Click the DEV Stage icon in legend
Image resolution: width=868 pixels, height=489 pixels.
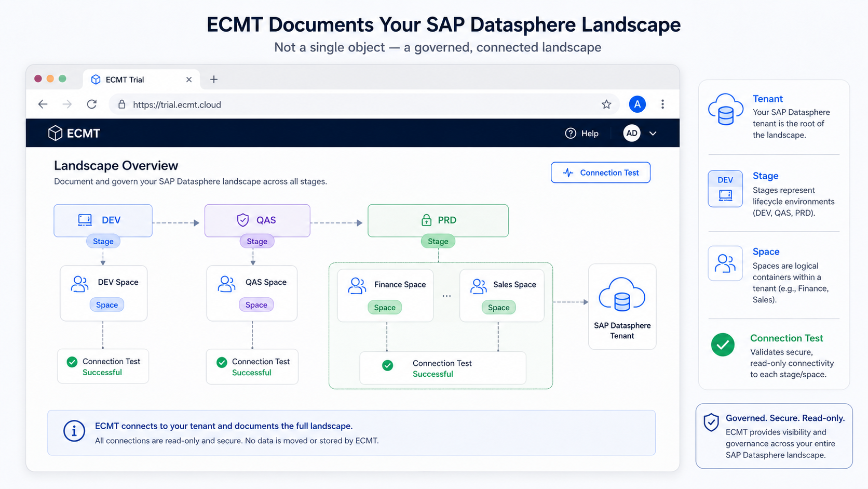coord(725,189)
